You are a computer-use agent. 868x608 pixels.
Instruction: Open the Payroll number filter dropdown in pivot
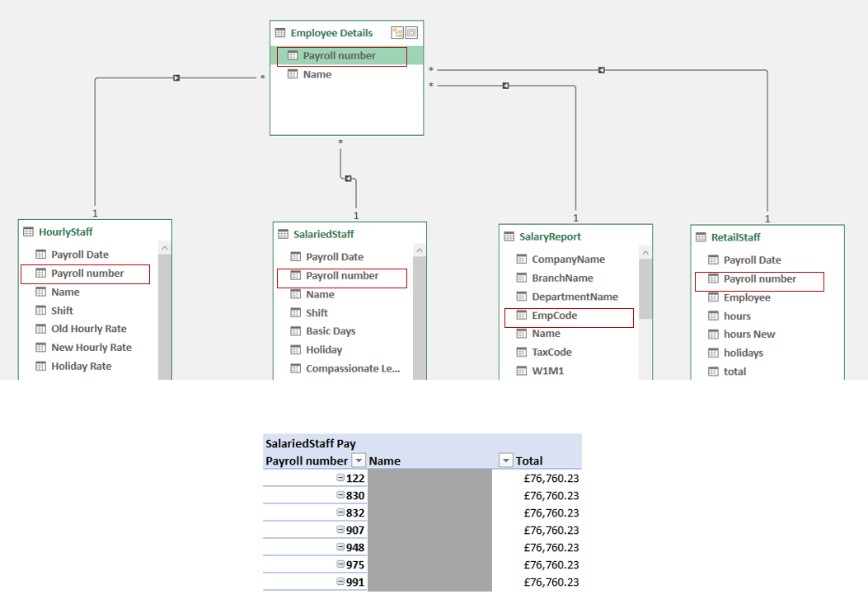point(359,461)
